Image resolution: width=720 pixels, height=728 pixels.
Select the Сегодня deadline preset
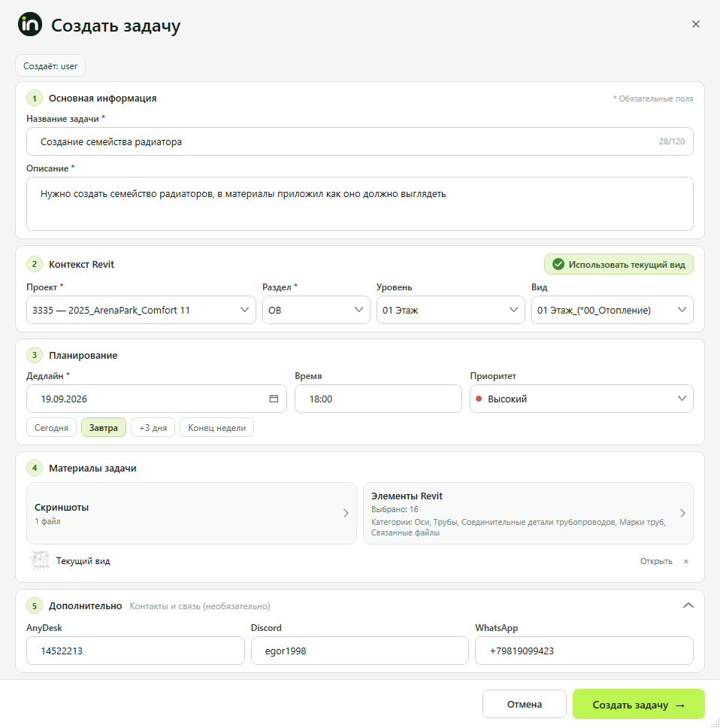click(x=51, y=428)
